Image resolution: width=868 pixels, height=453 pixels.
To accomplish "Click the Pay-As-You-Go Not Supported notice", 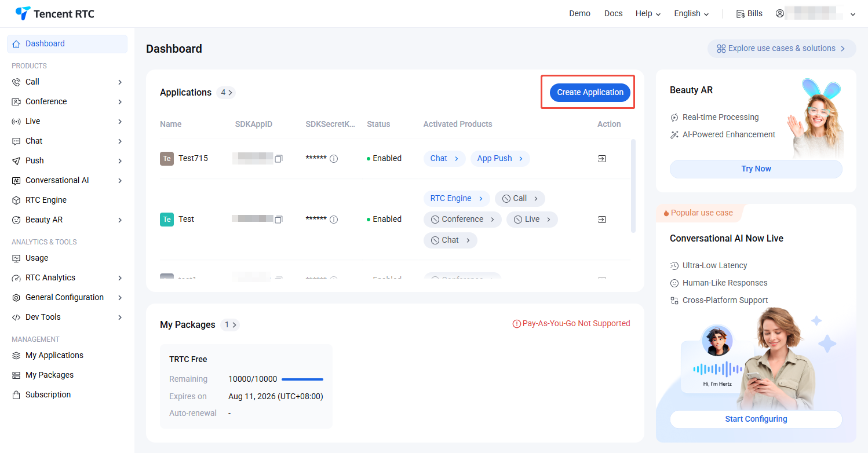I will 571,324.
